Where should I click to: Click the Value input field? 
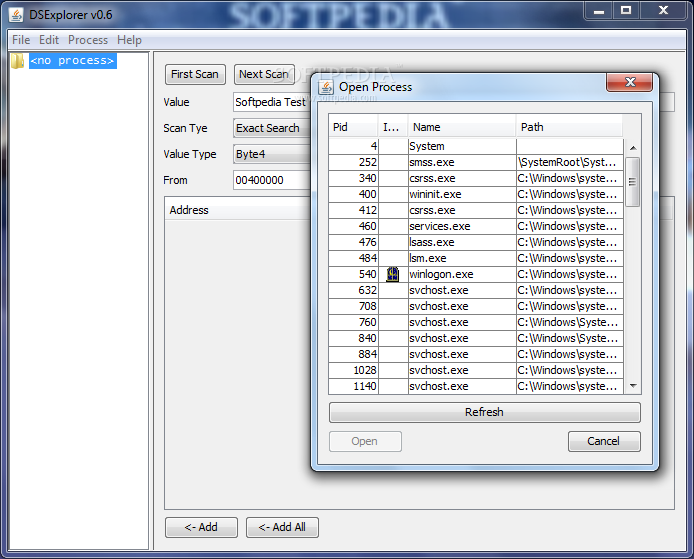point(272,102)
